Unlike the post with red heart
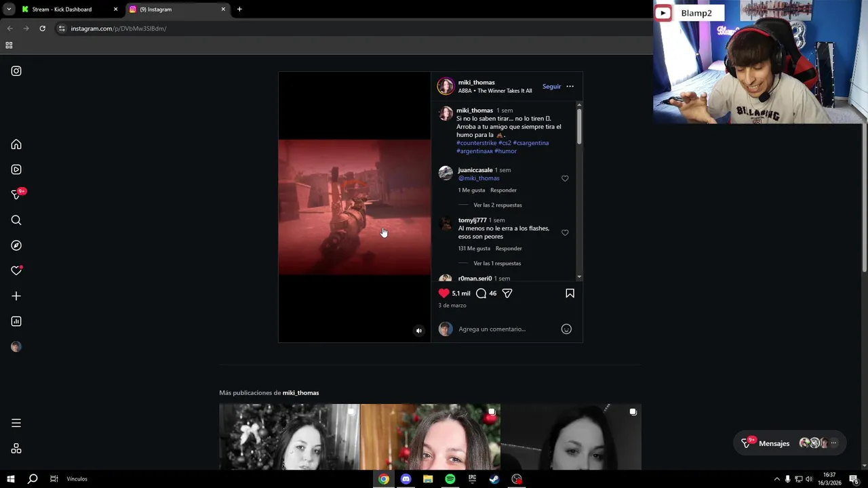Screen dimensions: 868x488 coord(443,293)
